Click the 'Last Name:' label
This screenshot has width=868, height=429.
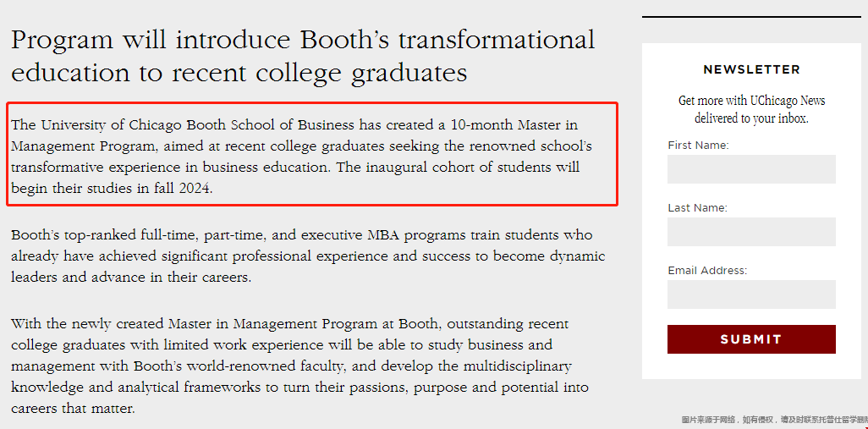[697, 208]
